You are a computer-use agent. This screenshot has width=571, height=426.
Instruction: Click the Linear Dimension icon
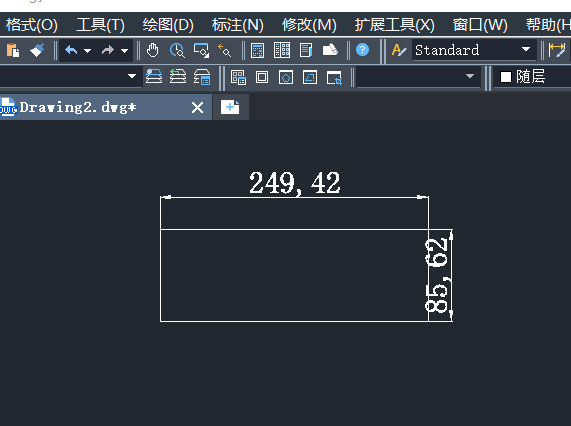point(557,50)
